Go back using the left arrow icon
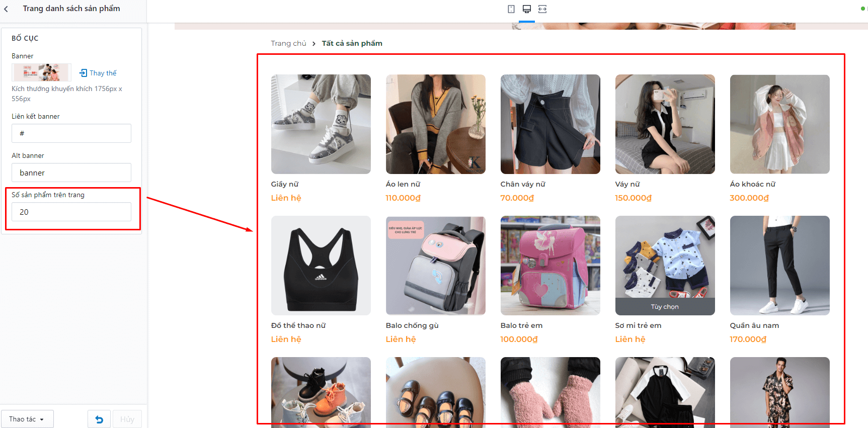This screenshot has width=868, height=428. 6,9
